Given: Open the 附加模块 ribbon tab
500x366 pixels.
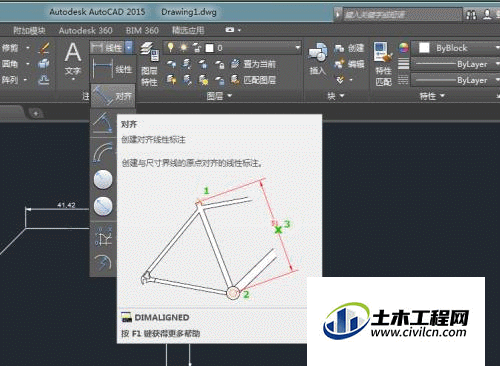Looking at the screenshot, I should (x=29, y=31).
